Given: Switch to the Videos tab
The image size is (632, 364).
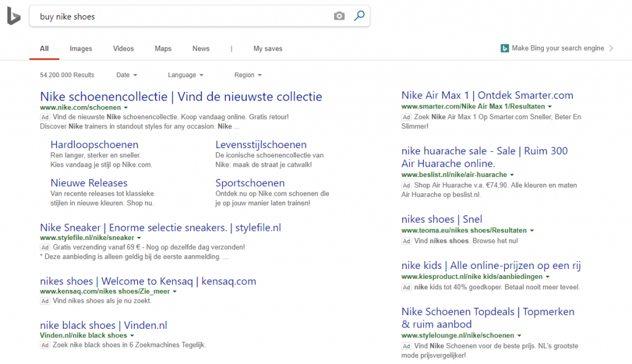Looking at the screenshot, I should point(123,49).
